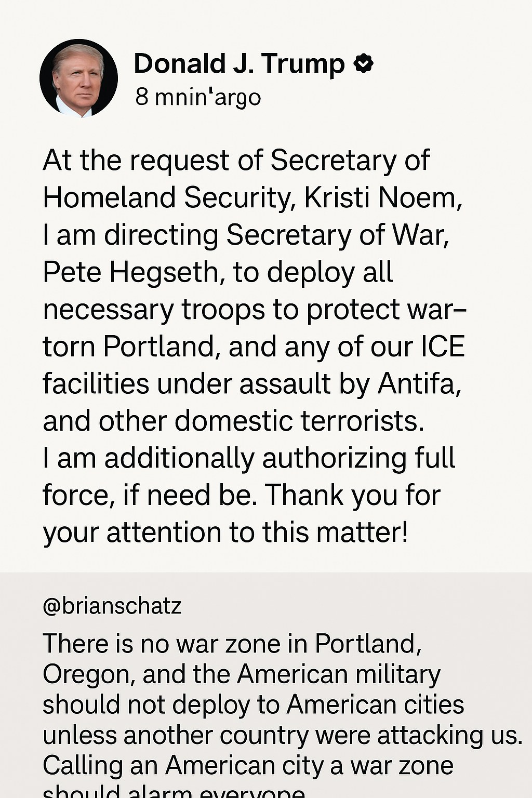Click the word Antifa in the post

(x=418, y=384)
